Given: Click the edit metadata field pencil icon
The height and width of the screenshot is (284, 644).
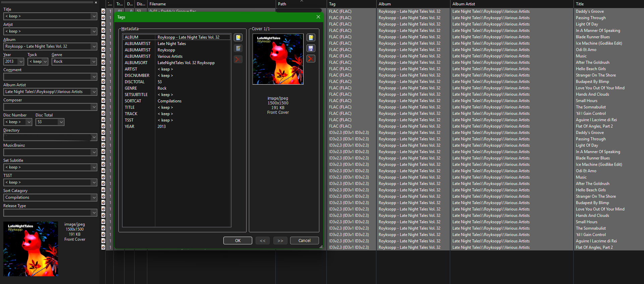Looking at the screenshot, I should pos(238,49).
